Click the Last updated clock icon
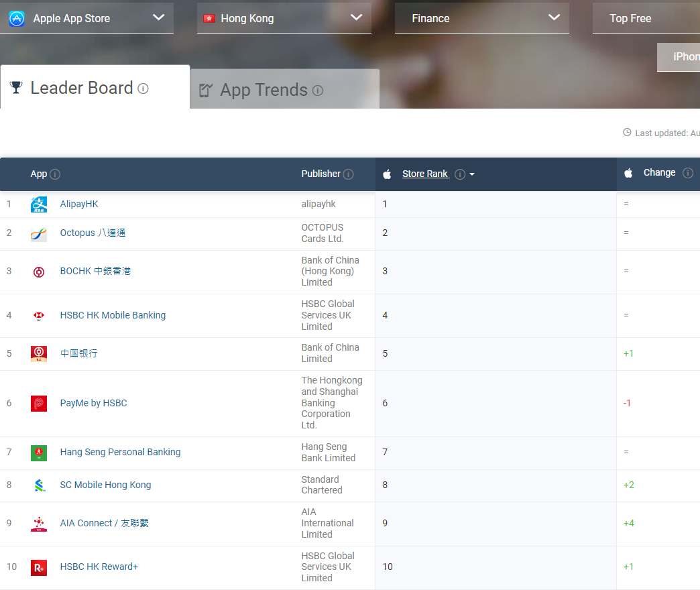This screenshot has width=700, height=590. 627,133
